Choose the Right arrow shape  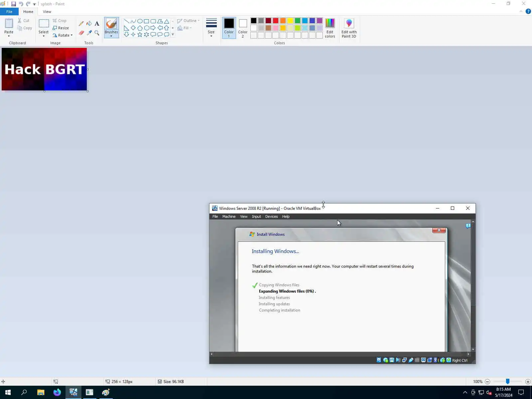point(153,28)
